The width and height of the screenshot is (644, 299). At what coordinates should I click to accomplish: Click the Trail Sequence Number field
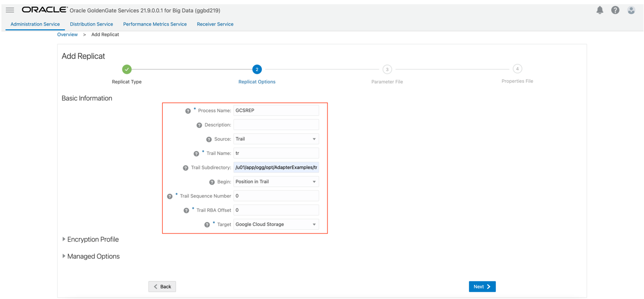click(276, 196)
